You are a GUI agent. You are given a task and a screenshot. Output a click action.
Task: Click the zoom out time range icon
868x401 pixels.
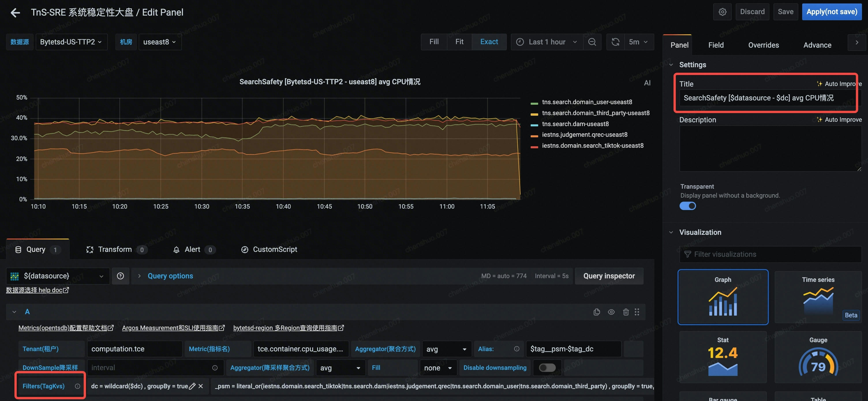[592, 42]
